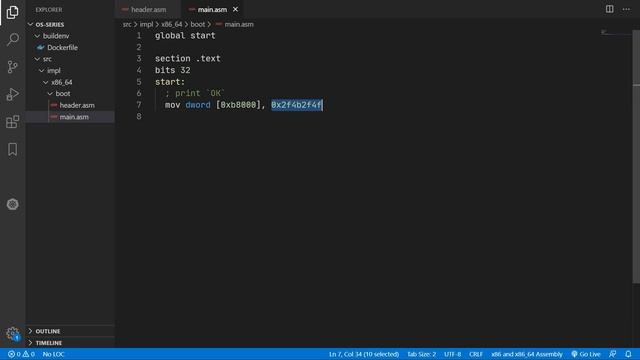Open the Explorer view in activity bar
This screenshot has height=360, width=640.
[x=12, y=12]
